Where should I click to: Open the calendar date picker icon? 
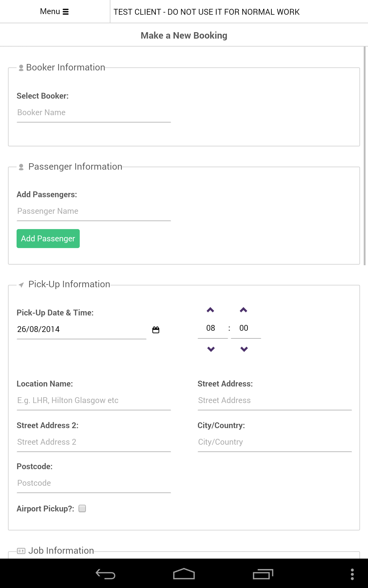tap(156, 330)
